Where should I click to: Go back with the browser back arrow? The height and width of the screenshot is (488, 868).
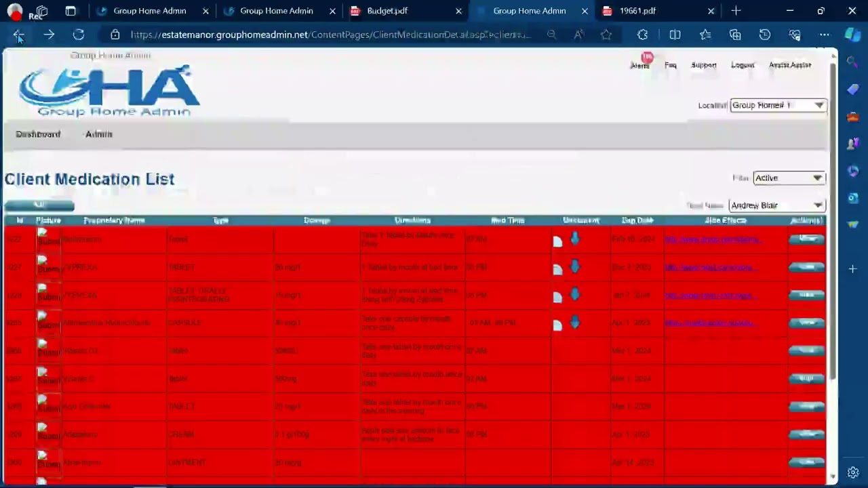[19, 35]
